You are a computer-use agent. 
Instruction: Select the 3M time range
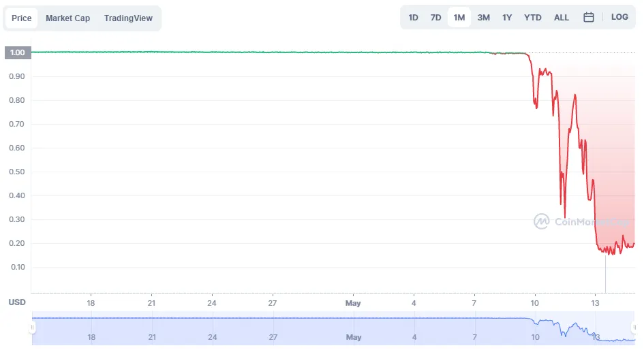483,18
